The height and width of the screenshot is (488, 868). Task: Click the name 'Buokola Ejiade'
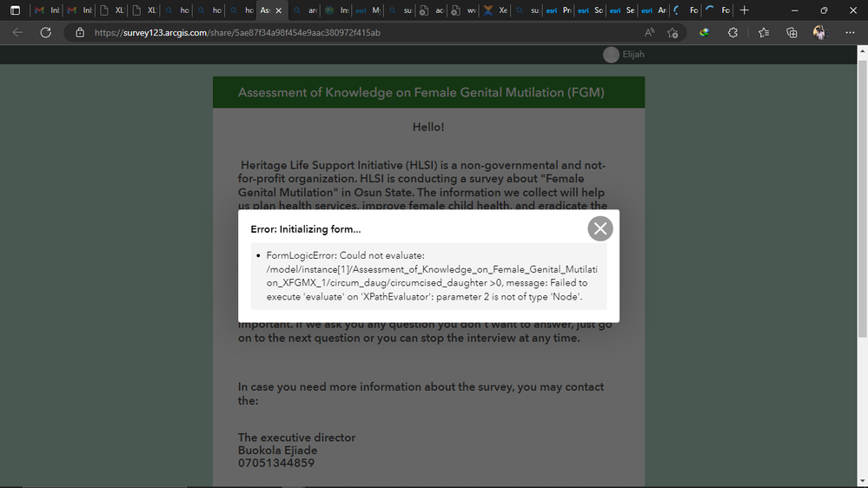coord(278,451)
